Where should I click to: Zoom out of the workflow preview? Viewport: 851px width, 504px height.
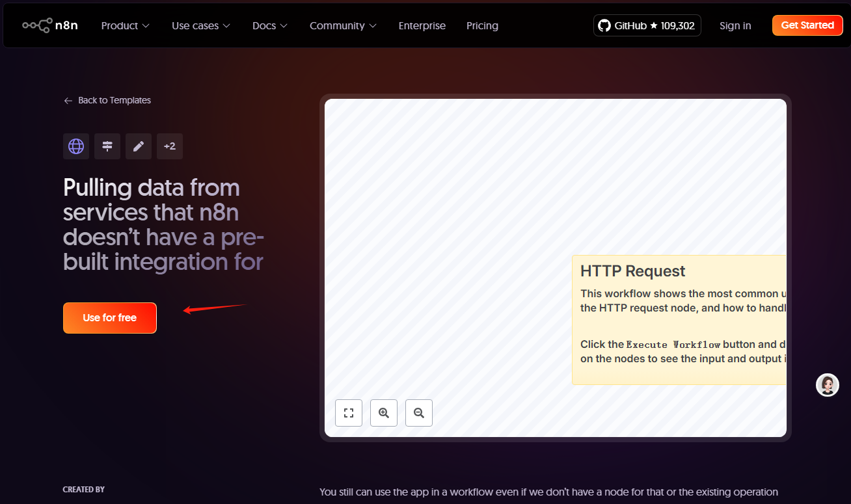[419, 413]
